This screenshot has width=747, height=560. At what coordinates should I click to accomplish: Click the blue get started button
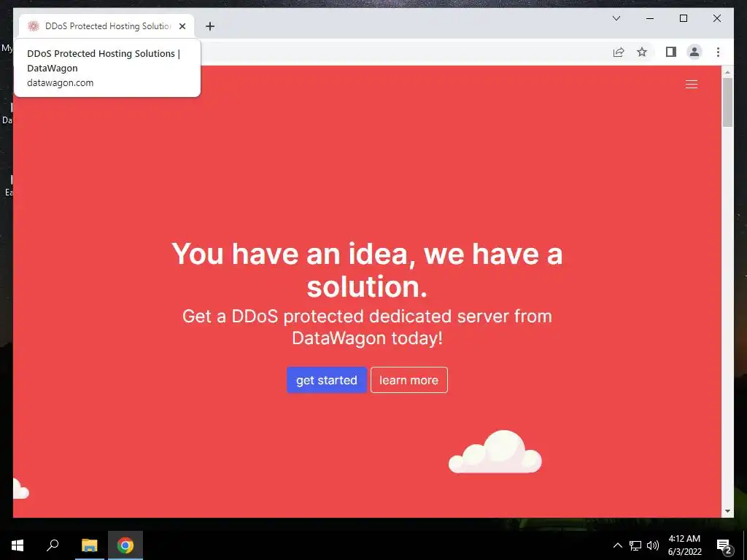click(326, 380)
